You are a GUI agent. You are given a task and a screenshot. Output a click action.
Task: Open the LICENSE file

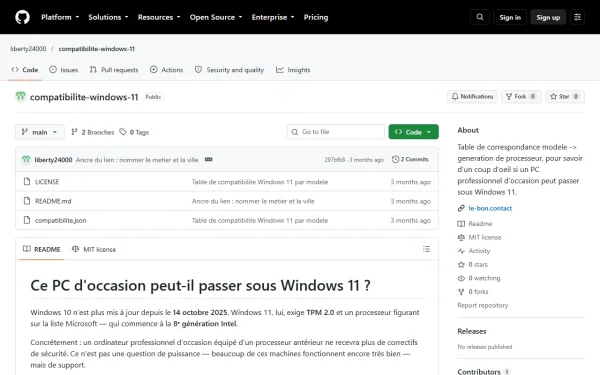[x=47, y=182]
